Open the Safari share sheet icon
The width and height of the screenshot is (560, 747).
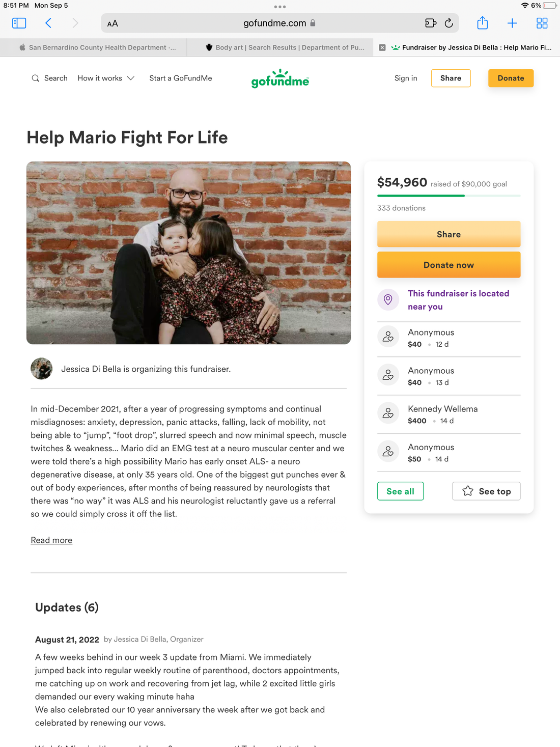pyautogui.click(x=482, y=23)
